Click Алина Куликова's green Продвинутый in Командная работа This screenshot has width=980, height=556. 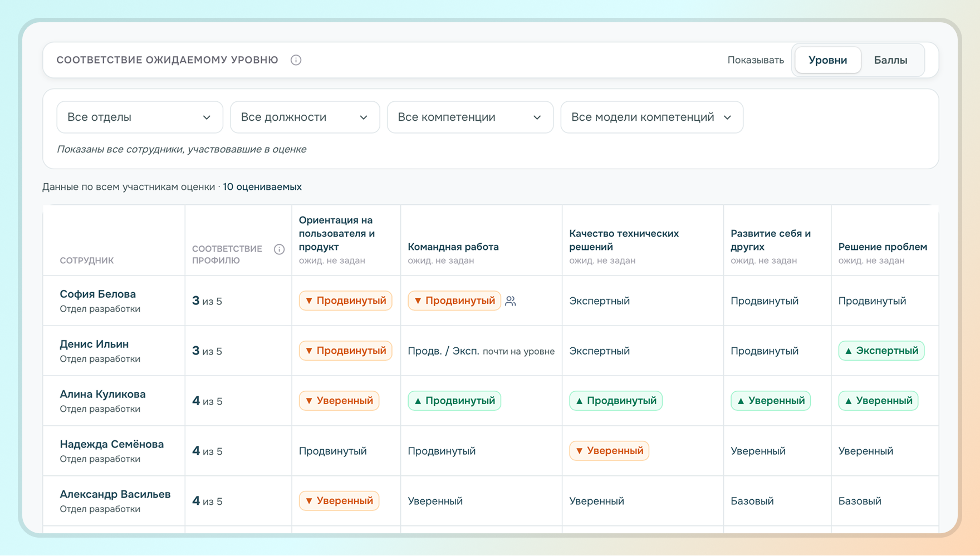[x=454, y=401]
